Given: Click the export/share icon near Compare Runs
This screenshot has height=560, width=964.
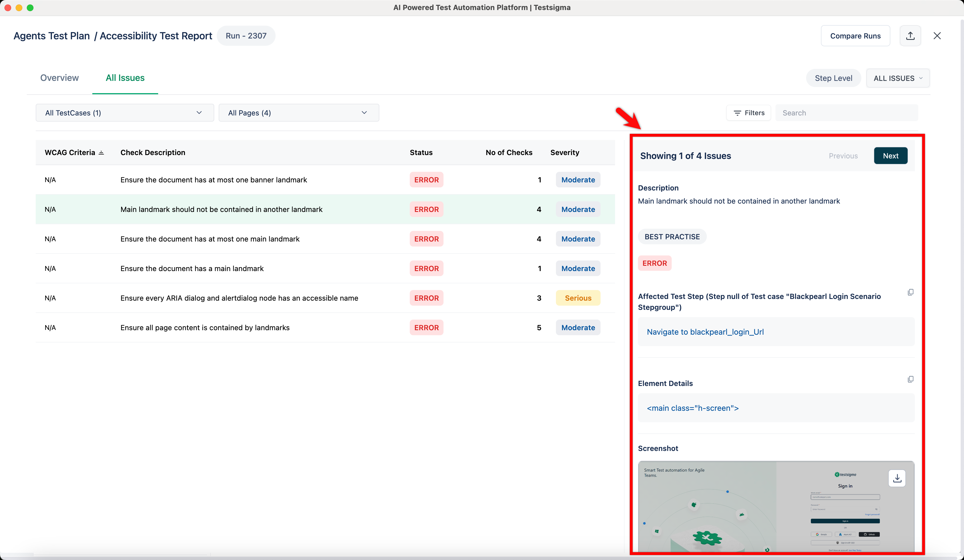Looking at the screenshot, I should point(910,36).
